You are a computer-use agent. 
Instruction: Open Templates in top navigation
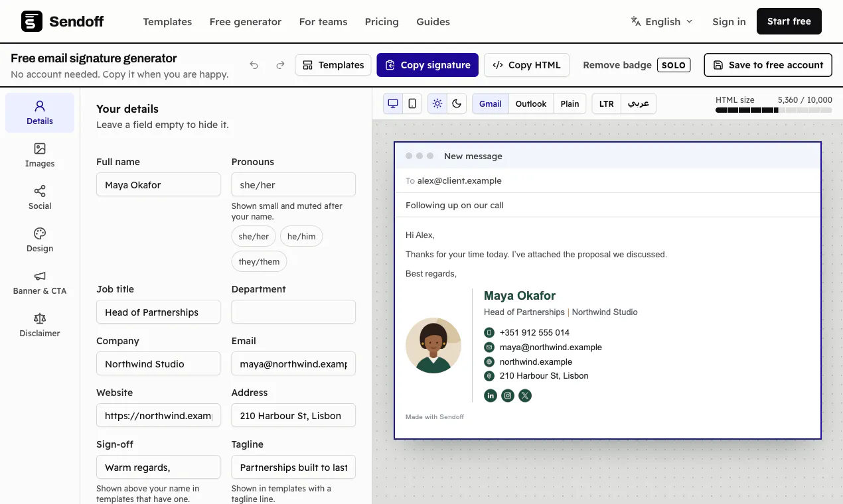(x=167, y=22)
